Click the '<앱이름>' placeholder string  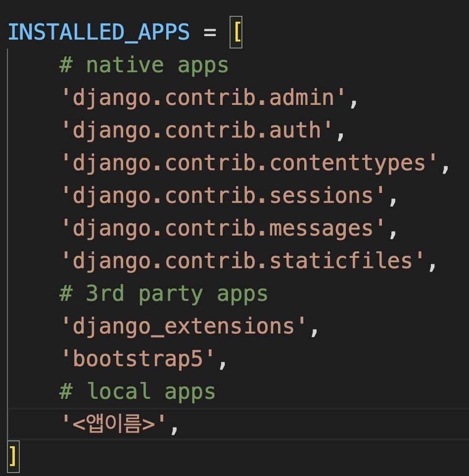pos(114,424)
